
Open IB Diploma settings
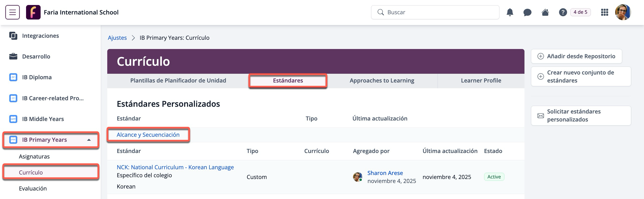37,77
